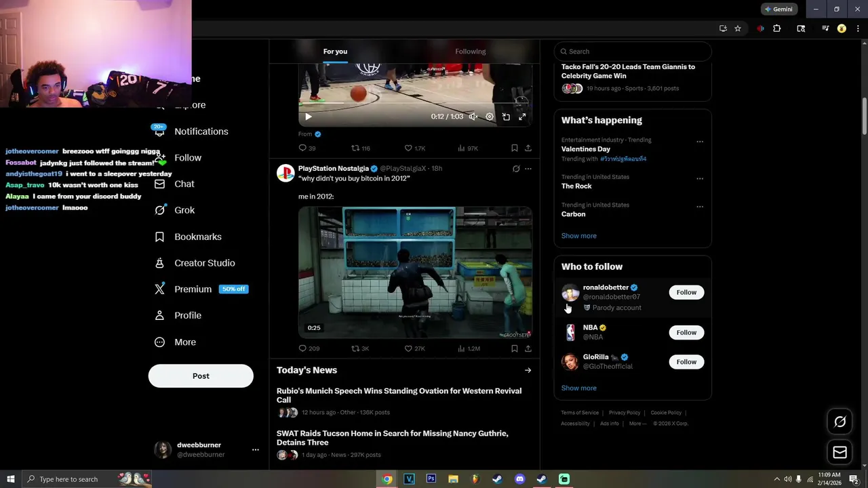The width and height of the screenshot is (868, 488).
Task: Open PlayStation Nostalgia profile avatar
Action: tap(285, 173)
